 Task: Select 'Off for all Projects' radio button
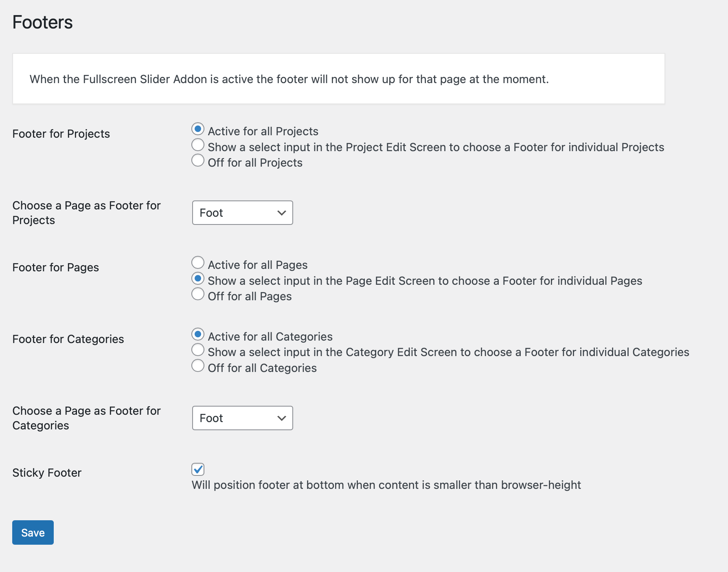pyautogui.click(x=198, y=160)
